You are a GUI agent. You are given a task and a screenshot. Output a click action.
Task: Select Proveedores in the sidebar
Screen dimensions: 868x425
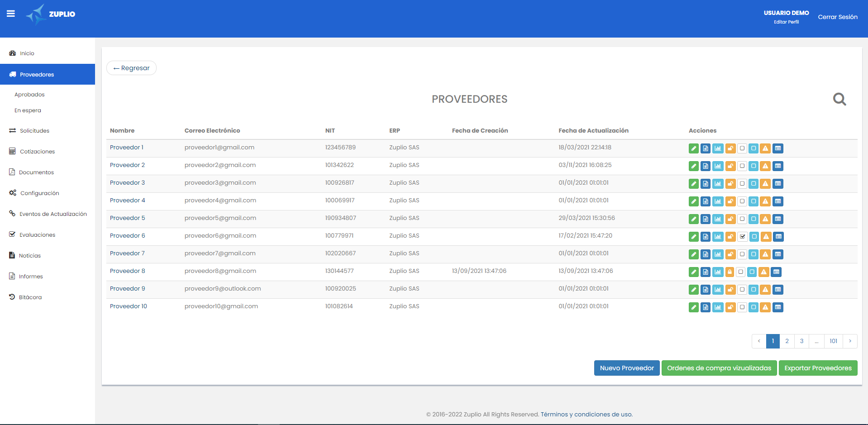(48, 74)
